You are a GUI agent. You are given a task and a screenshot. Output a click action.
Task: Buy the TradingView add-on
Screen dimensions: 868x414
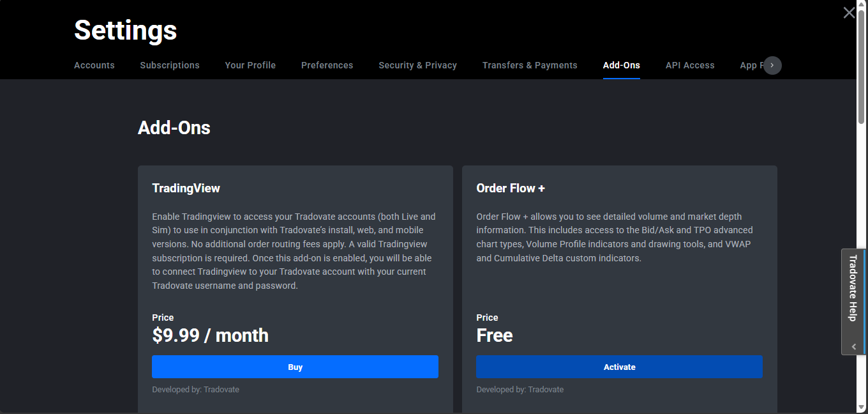pos(295,367)
